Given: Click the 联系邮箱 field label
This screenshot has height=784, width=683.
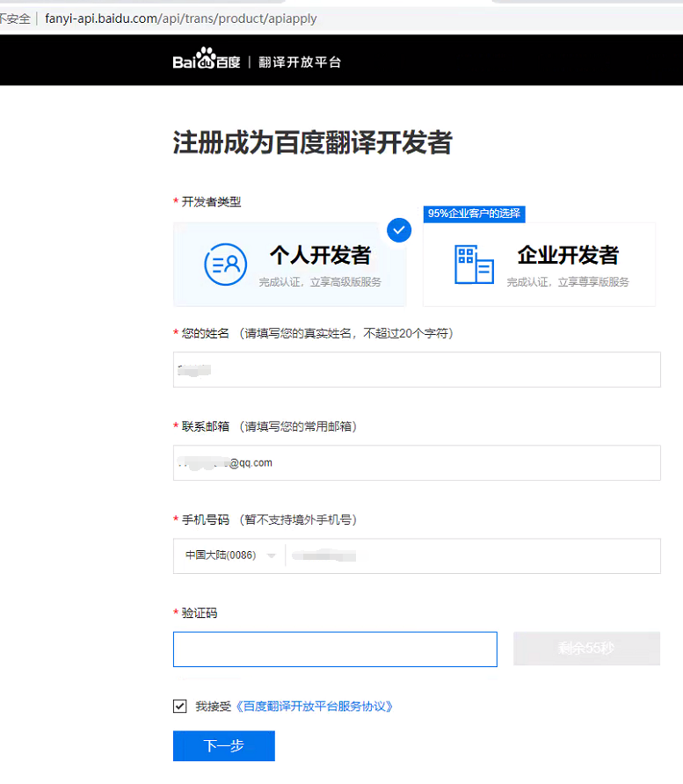Looking at the screenshot, I should pyautogui.click(x=206, y=426).
